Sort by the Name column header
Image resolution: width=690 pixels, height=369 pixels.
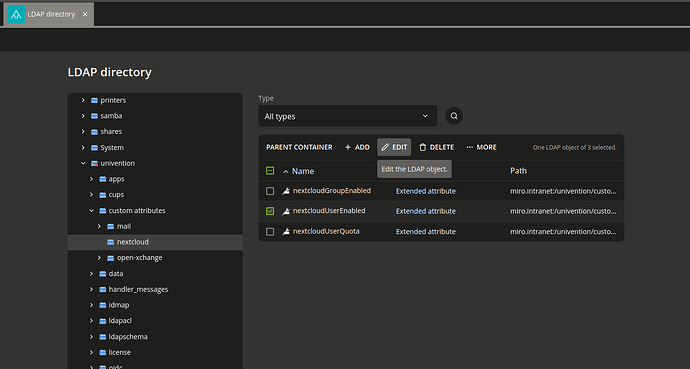click(303, 171)
